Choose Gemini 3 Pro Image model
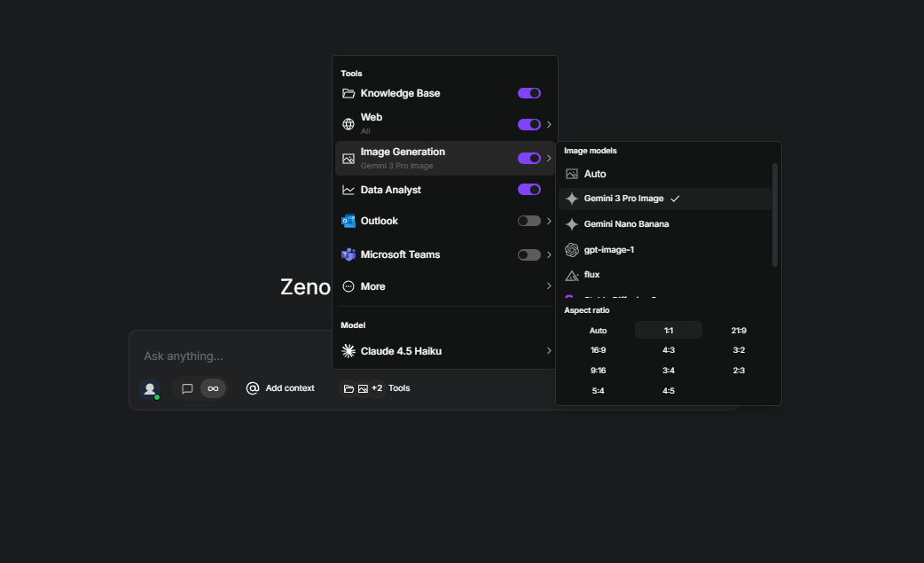924x563 pixels. pos(665,199)
